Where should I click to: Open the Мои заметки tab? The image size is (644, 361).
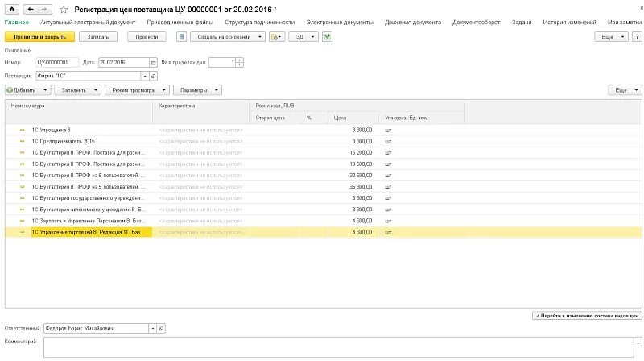[625, 23]
